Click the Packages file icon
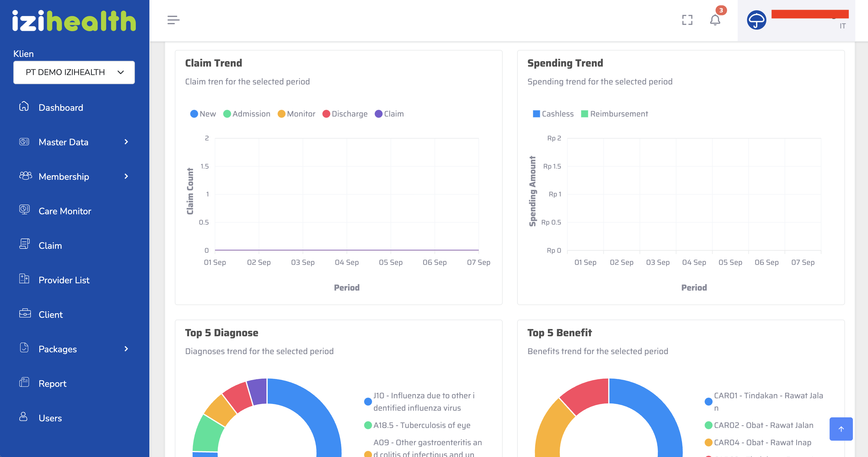Image resolution: width=868 pixels, height=457 pixels. 24,347
